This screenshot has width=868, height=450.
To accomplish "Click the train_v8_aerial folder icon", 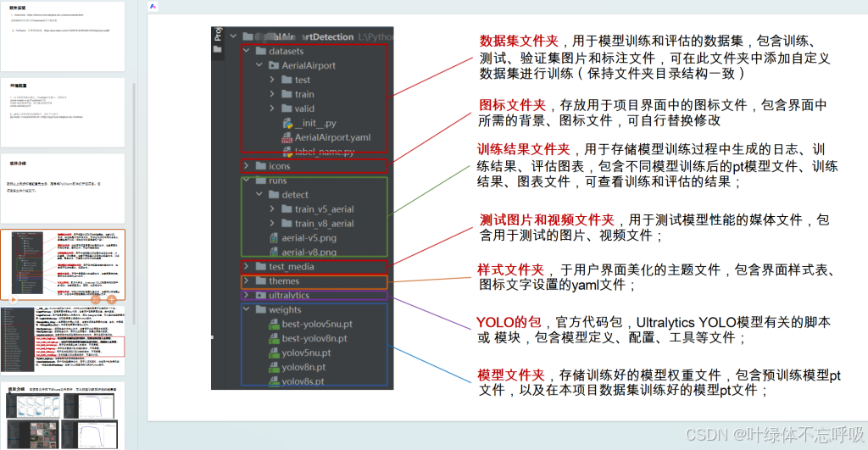I will click(x=287, y=224).
